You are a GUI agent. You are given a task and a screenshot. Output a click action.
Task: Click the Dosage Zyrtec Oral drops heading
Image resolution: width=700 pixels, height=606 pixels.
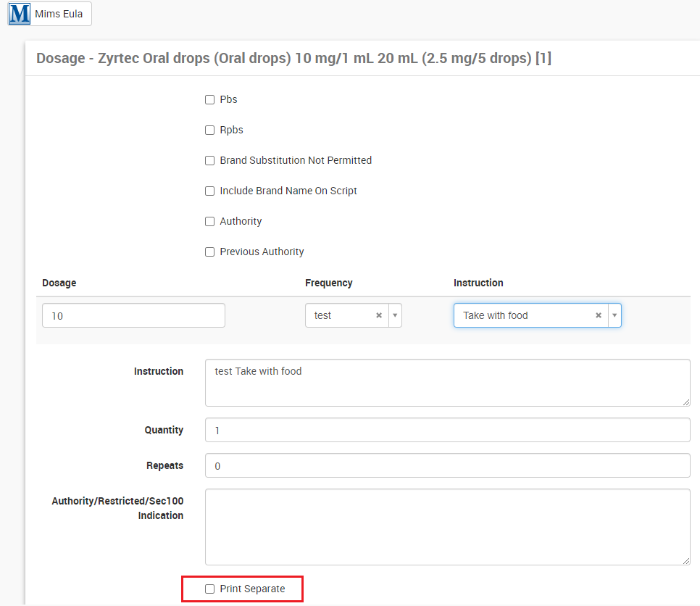(293, 58)
